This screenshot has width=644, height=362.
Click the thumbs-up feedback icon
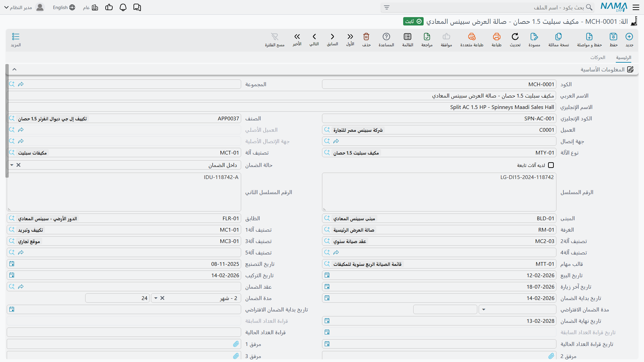[x=109, y=7]
